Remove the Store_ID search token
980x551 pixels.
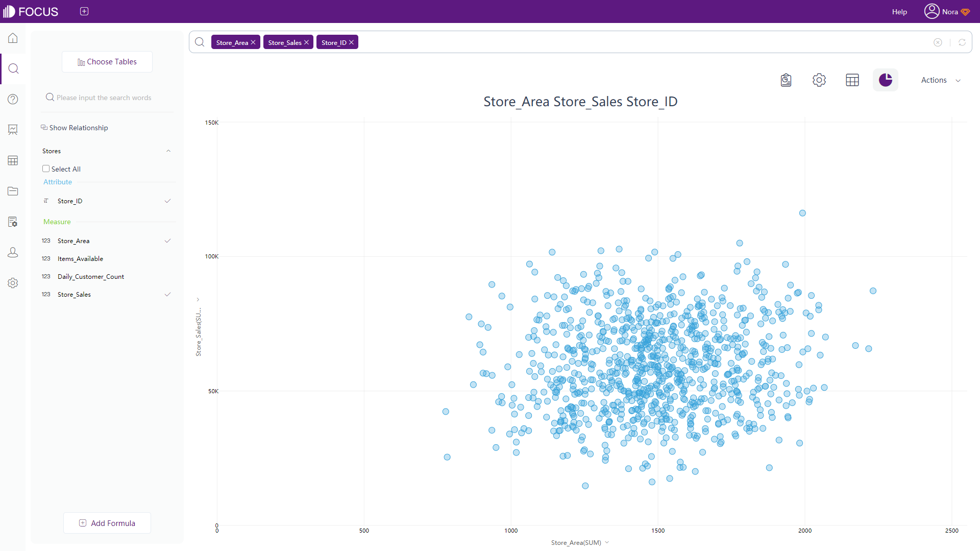(x=351, y=42)
